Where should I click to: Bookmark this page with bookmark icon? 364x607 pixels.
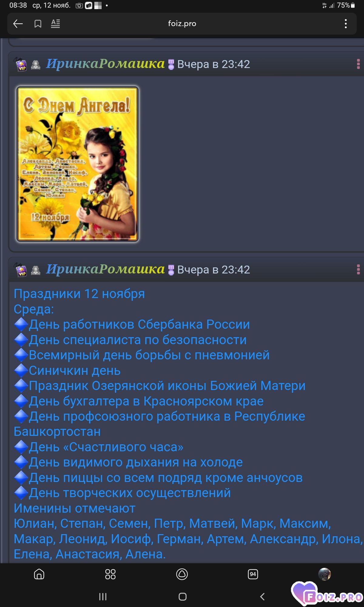click(x=38, y=24)
